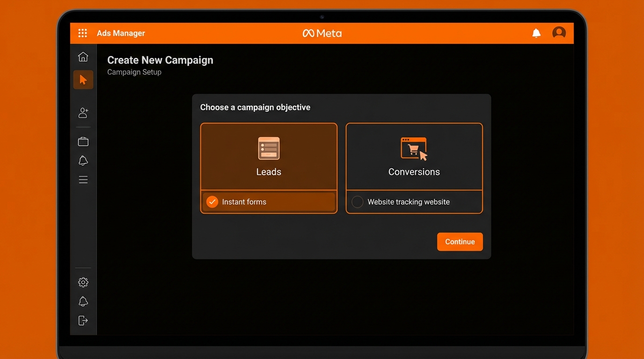Click the bell icon above logout
The height and width of the screenshot is (359, 644).
[x=83, y=302]
